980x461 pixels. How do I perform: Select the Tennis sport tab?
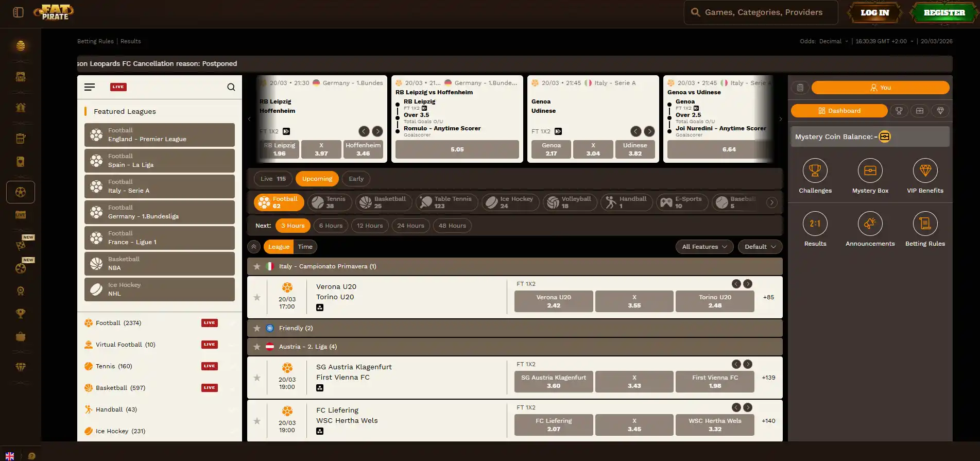point(330,202)
